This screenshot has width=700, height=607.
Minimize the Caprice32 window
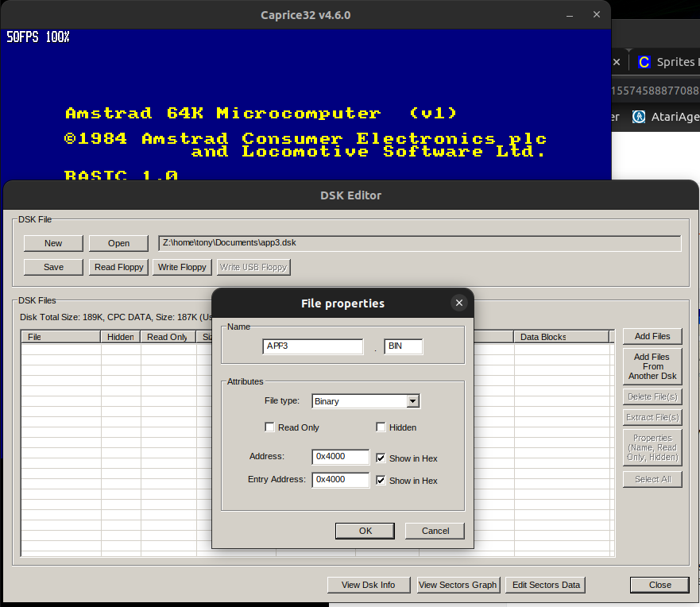570,15
